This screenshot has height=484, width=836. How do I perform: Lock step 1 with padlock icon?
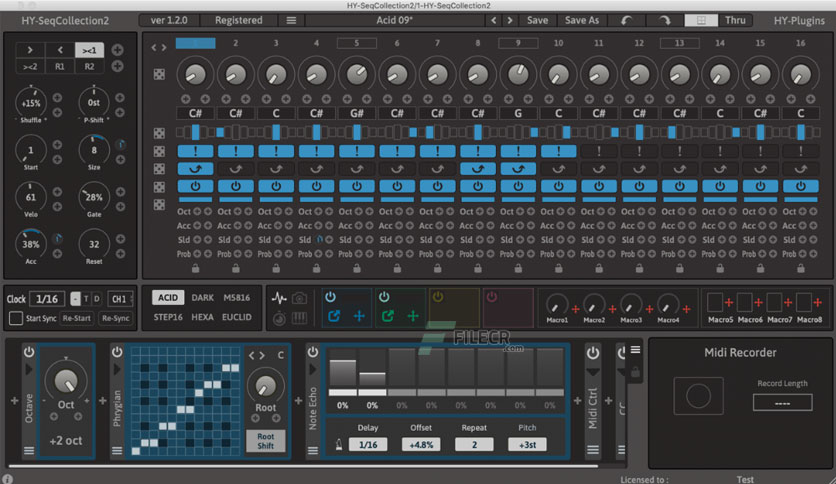195,268
